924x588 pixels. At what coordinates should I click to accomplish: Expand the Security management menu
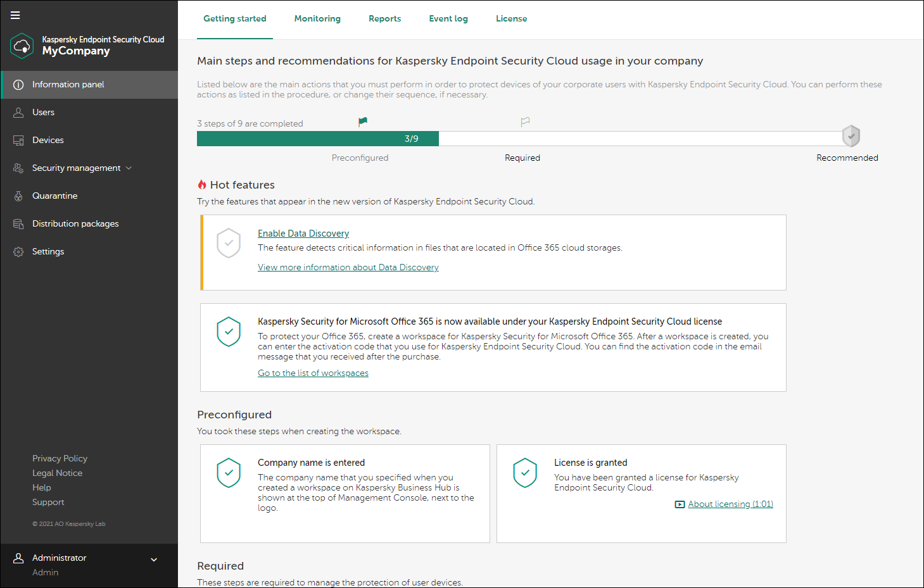[129, 168]
